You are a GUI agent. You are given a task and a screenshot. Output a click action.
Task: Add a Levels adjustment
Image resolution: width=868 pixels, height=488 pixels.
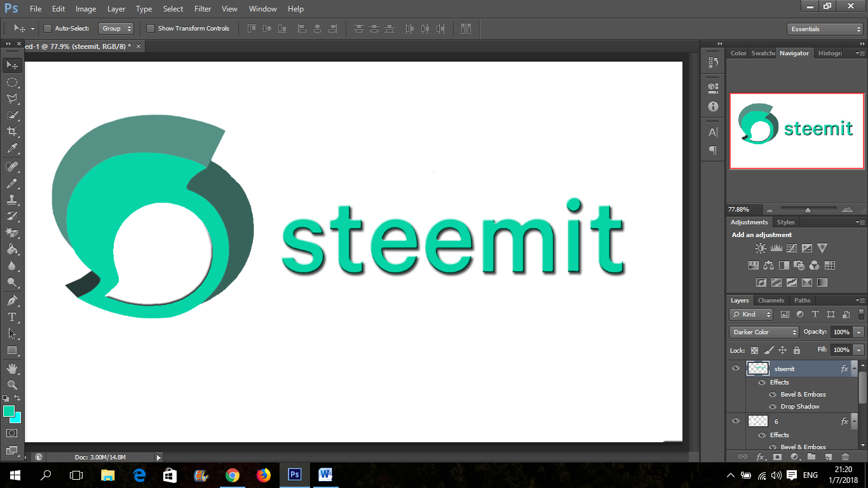click(776, 248)
